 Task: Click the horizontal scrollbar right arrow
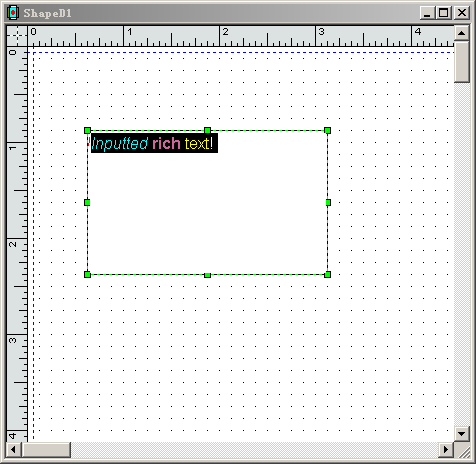point(446,450)
